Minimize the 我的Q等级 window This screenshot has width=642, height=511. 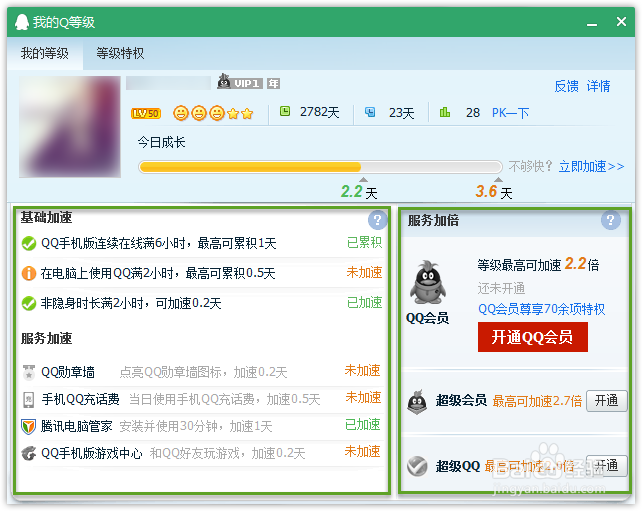pos(591,23)
